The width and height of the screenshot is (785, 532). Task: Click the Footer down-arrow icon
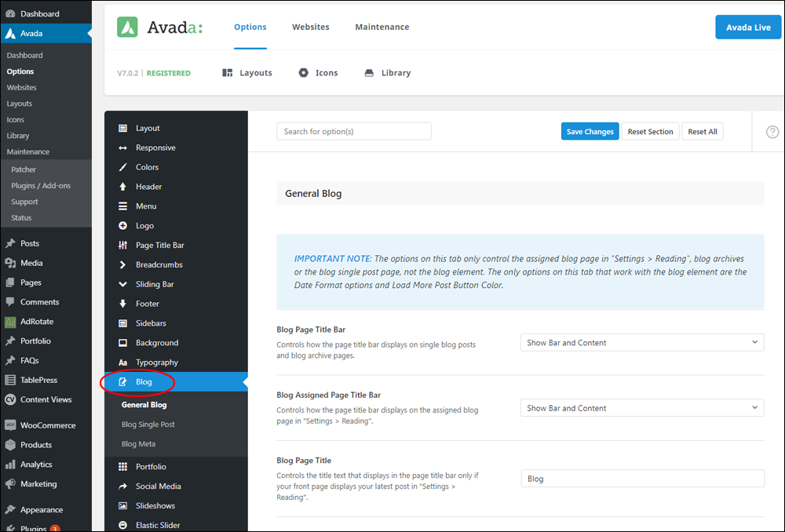[x=122, y=304]
